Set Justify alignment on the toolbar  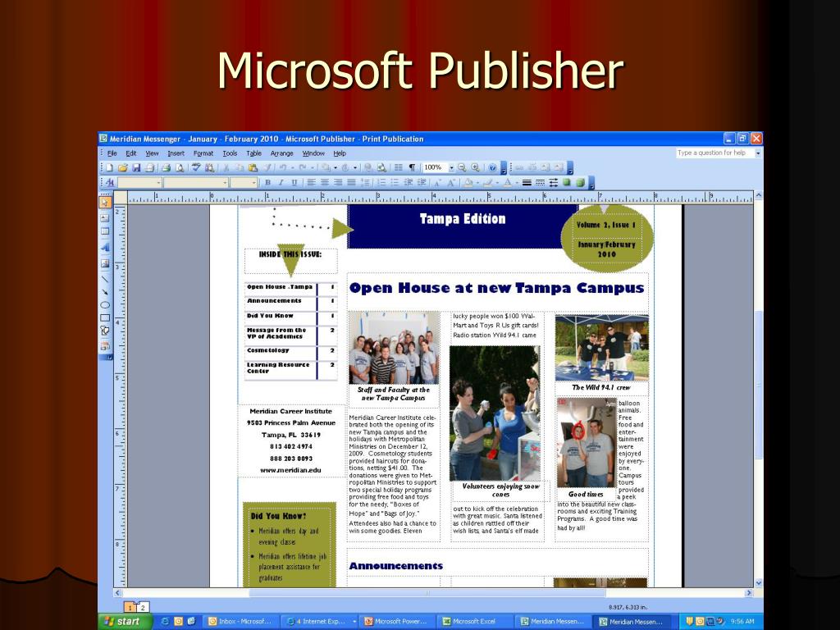[x=351, y=183]
